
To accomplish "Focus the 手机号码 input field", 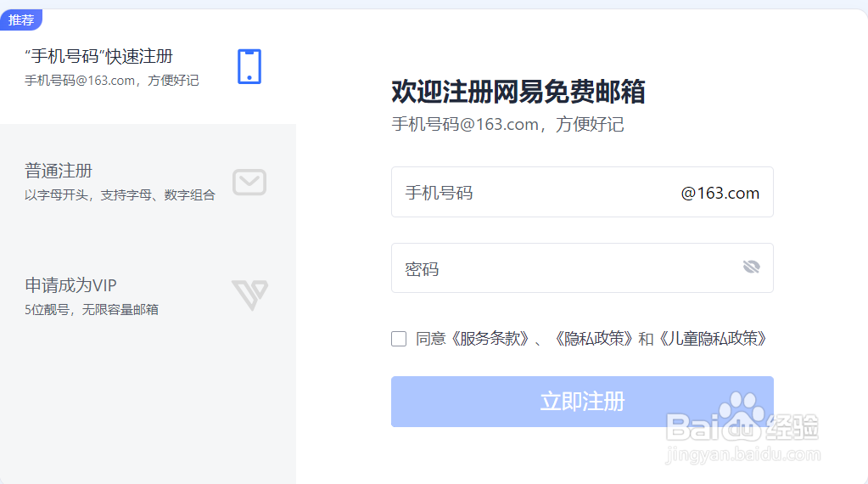I will point(582,192).
